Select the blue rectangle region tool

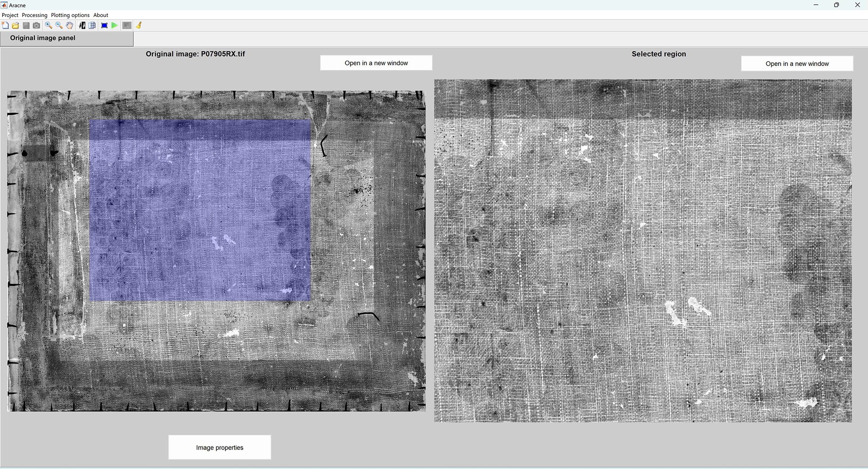pos(104,25)
